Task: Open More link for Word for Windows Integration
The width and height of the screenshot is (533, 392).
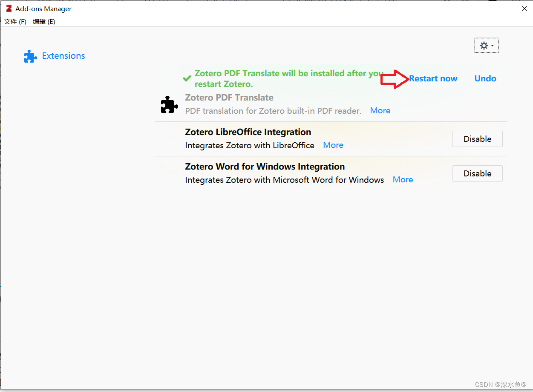Action: pos(403,179)
